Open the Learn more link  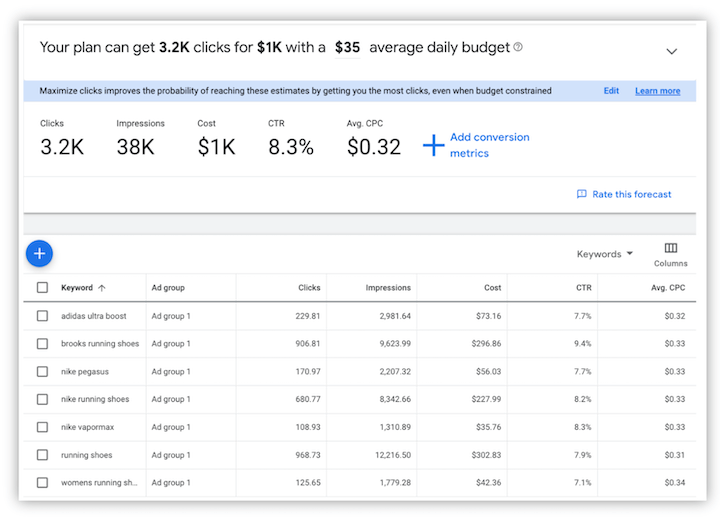tap(657, 91)
